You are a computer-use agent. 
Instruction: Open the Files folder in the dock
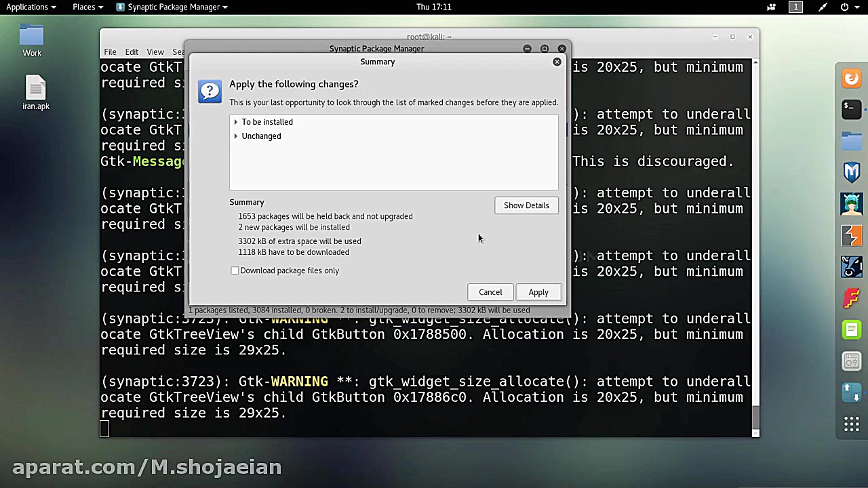pyautogui.click(x=851, y=141)
